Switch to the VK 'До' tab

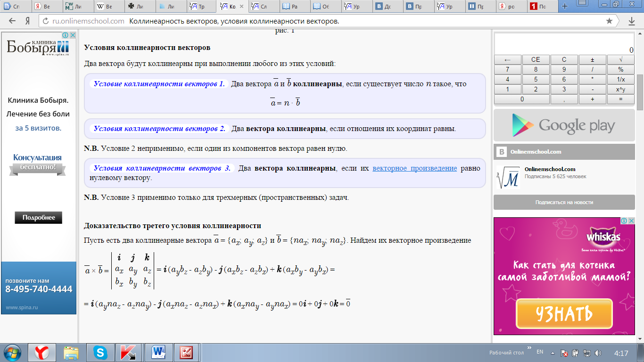coord(387,7)
